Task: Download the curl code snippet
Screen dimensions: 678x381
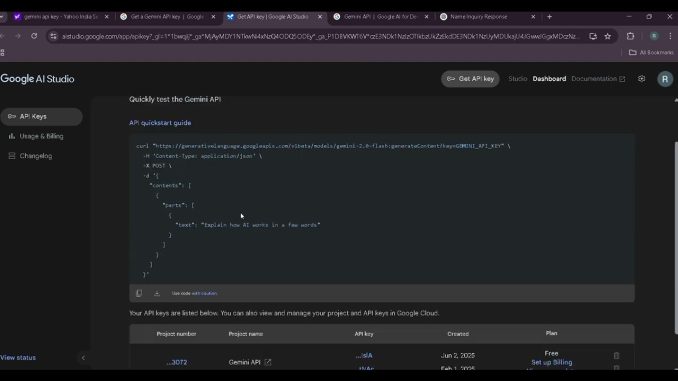Action: point(157,293)
